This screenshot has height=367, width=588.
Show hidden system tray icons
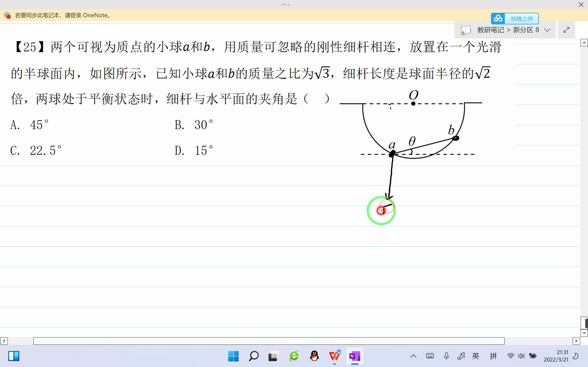tap(413, 356)
